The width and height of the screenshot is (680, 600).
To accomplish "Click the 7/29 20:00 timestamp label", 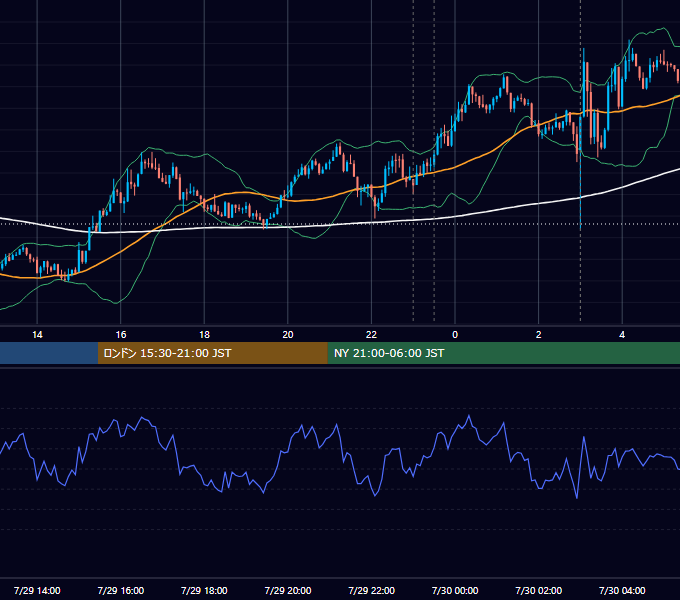I will click(x=288, y=590).
